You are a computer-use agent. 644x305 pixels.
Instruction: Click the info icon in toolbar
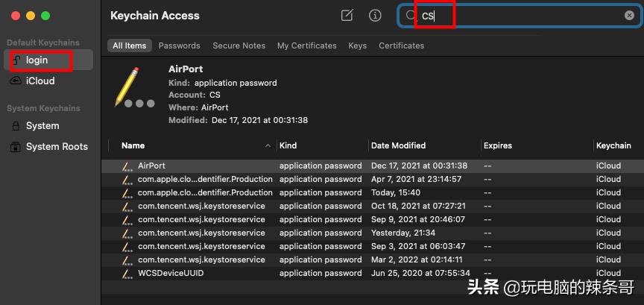[375, 16]
